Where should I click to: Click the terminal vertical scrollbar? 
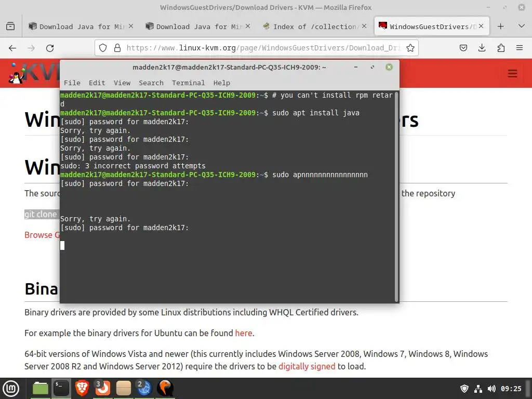[x=396, y=196]
